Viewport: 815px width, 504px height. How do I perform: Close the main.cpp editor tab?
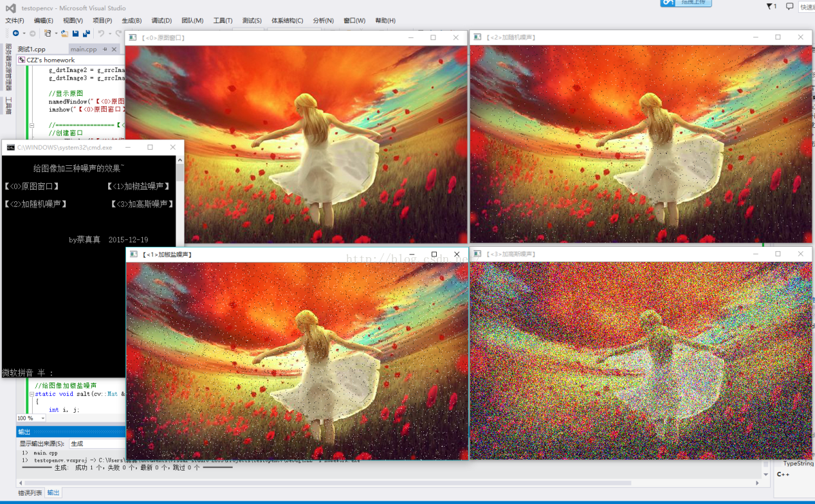click(x=114, y=49)
